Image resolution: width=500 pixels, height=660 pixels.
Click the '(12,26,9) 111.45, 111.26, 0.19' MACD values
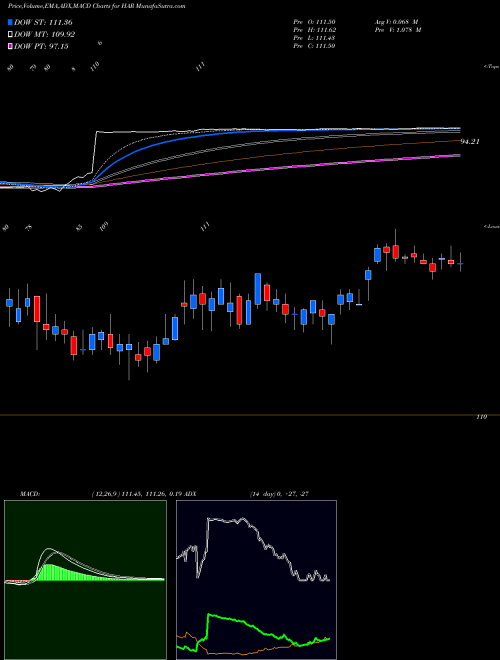click(139, 493)
